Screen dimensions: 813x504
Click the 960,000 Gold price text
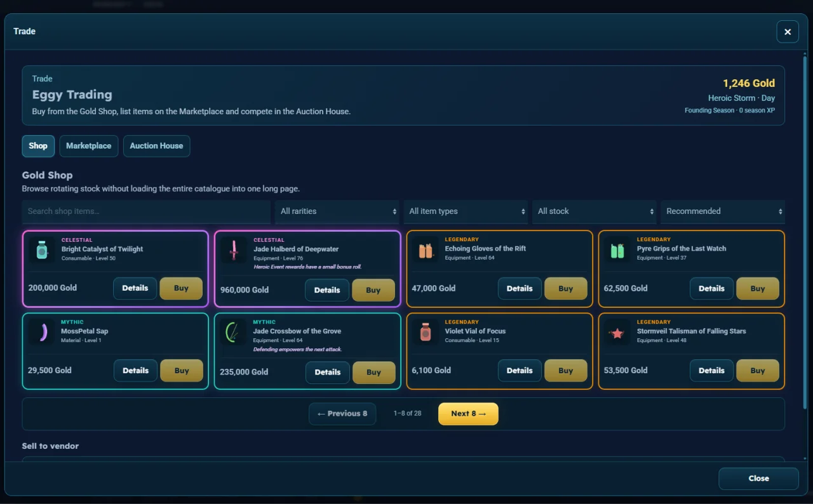(245, 290)
